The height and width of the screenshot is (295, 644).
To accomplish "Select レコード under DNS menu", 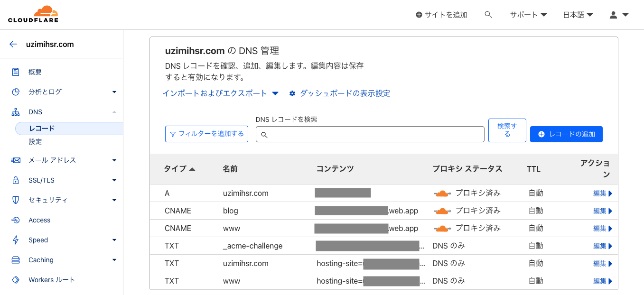I will click(x=69, y=129).
